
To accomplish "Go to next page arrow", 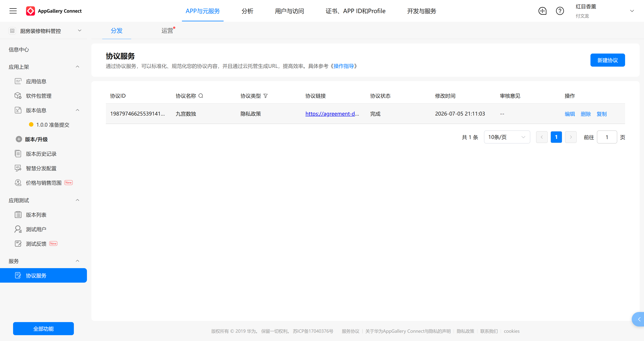I will pyautogui.click(x=571, y=137).
